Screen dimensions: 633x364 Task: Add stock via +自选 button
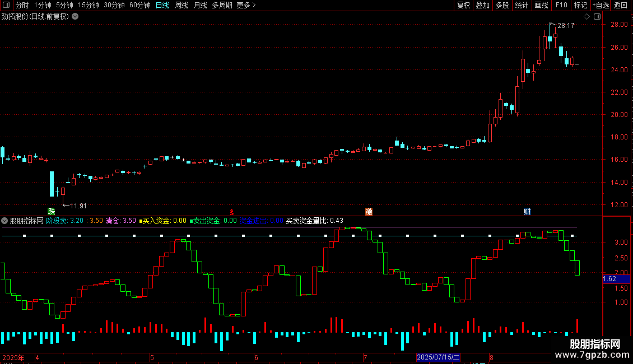point(601,5)
